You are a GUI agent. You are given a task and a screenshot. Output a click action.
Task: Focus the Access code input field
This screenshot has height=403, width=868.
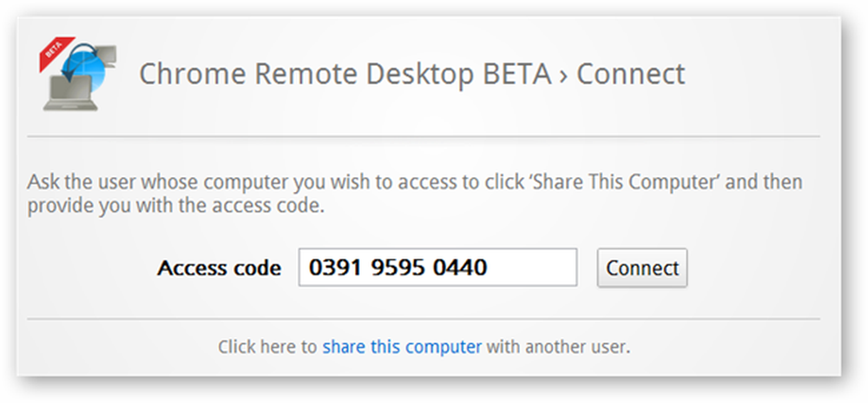(437, 268)
